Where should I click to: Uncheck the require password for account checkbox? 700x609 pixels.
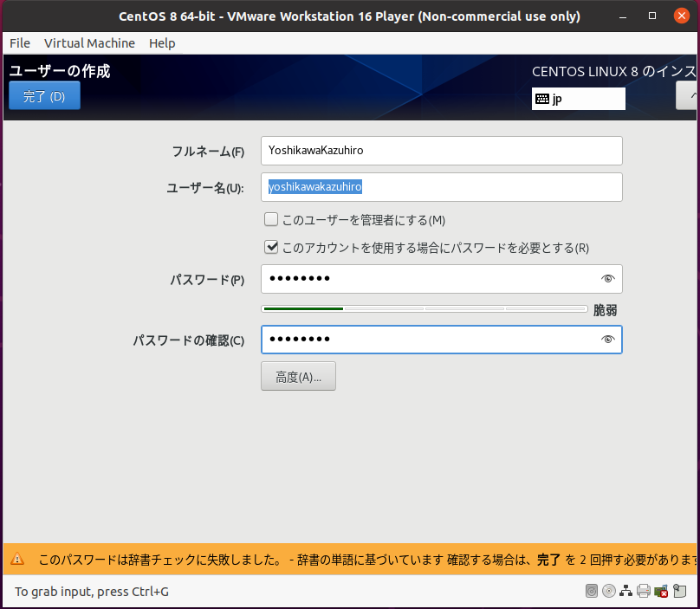coord(271,248)
